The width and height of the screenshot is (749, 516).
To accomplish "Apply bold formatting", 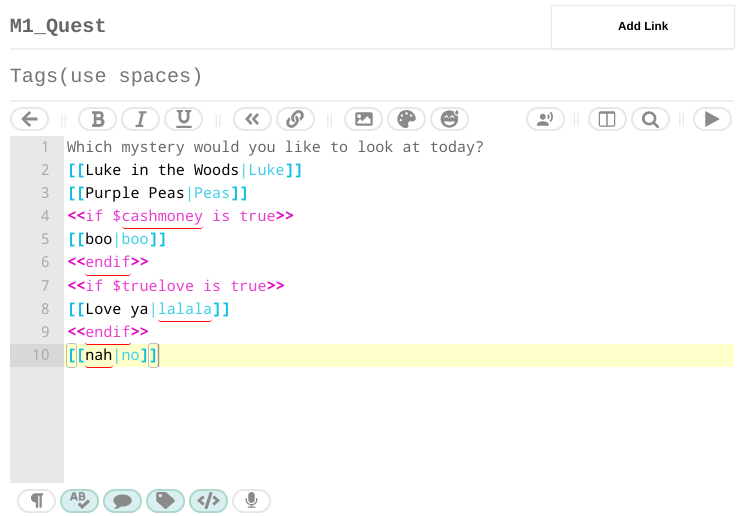I will point(97,119).
